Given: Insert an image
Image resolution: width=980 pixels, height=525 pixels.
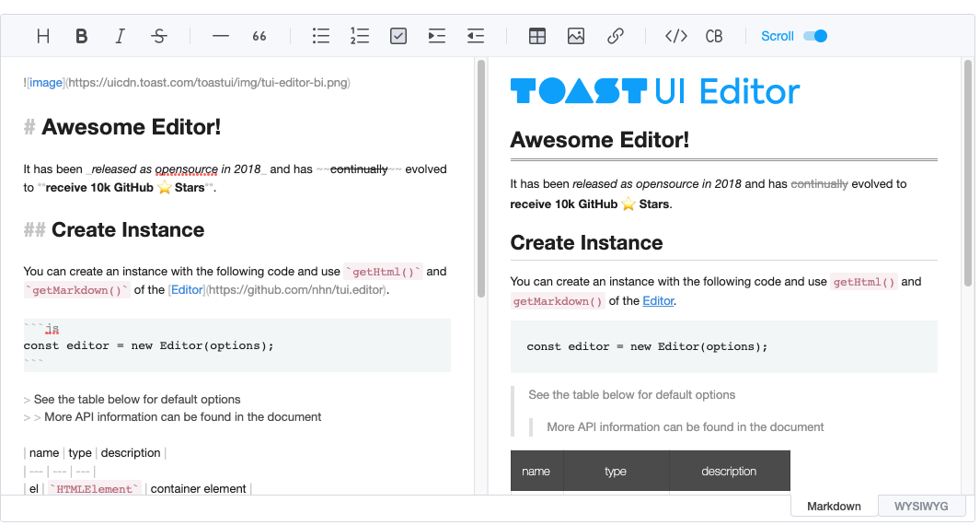Looking at the screenshot, I should click(576, 36).
